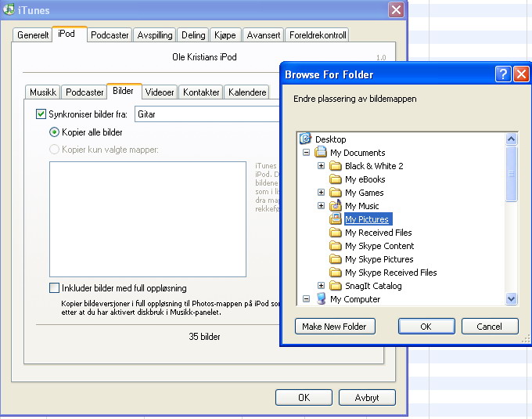Open the Deling tab
This screenshot has height=419, width=532.
point(193,35)
